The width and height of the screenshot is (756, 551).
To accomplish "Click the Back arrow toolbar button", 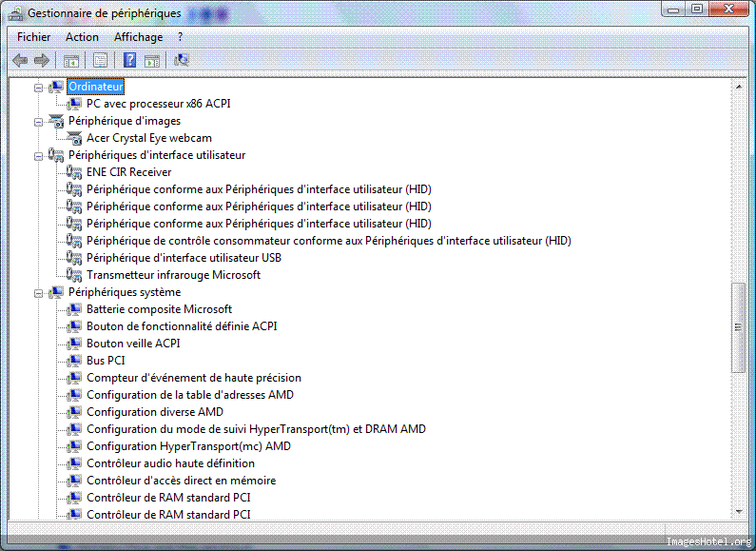I will pos(20,60).
